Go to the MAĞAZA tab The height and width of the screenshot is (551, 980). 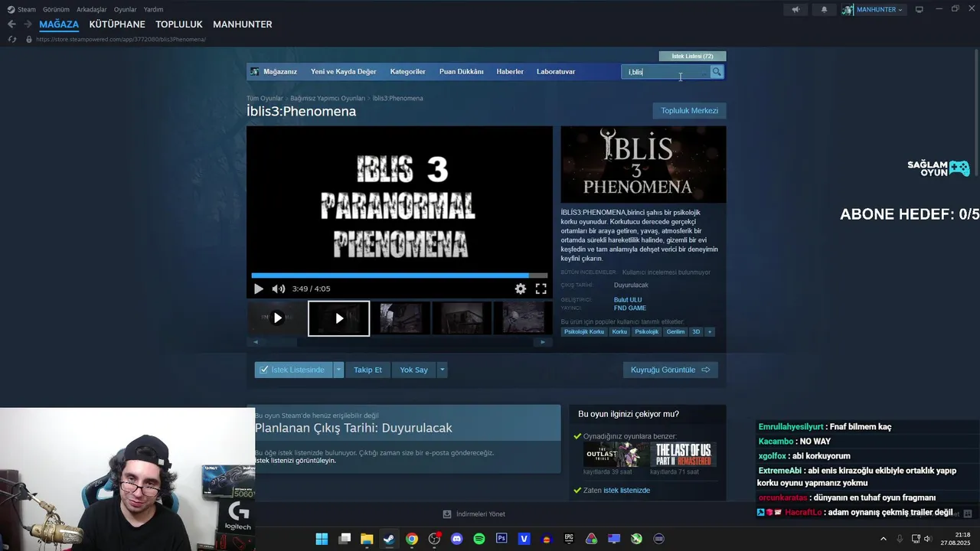(x=59, y=24)
